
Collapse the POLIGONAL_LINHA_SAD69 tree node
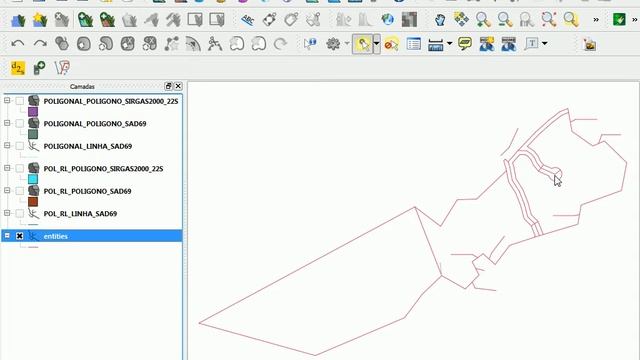[x=7, y=145]
